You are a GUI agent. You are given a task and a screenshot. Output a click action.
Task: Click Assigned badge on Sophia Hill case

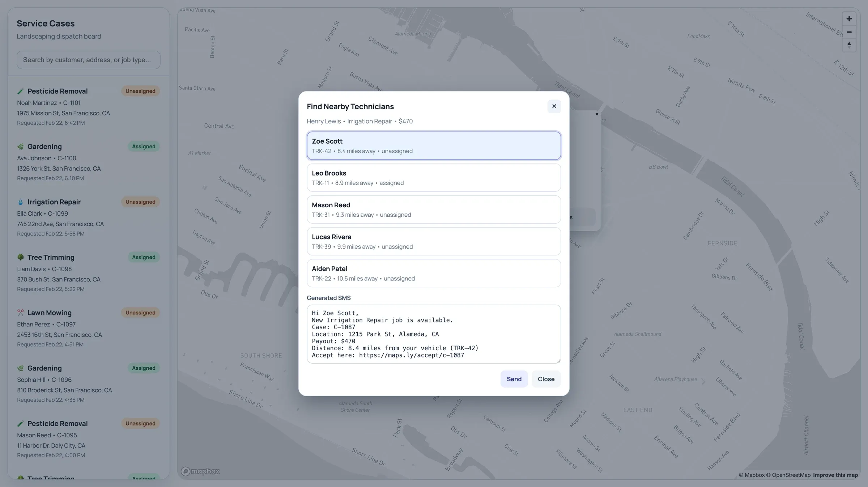[x=144, y=368]
